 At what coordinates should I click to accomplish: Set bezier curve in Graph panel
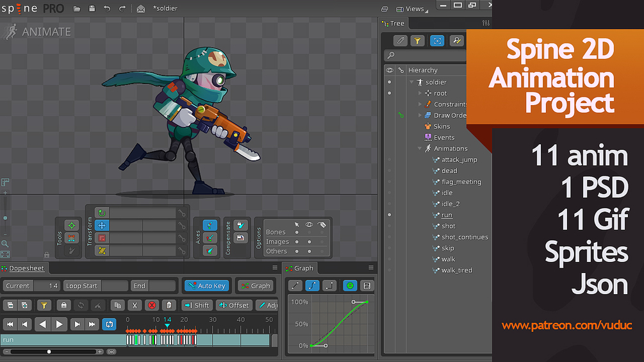tap(313, 286)
